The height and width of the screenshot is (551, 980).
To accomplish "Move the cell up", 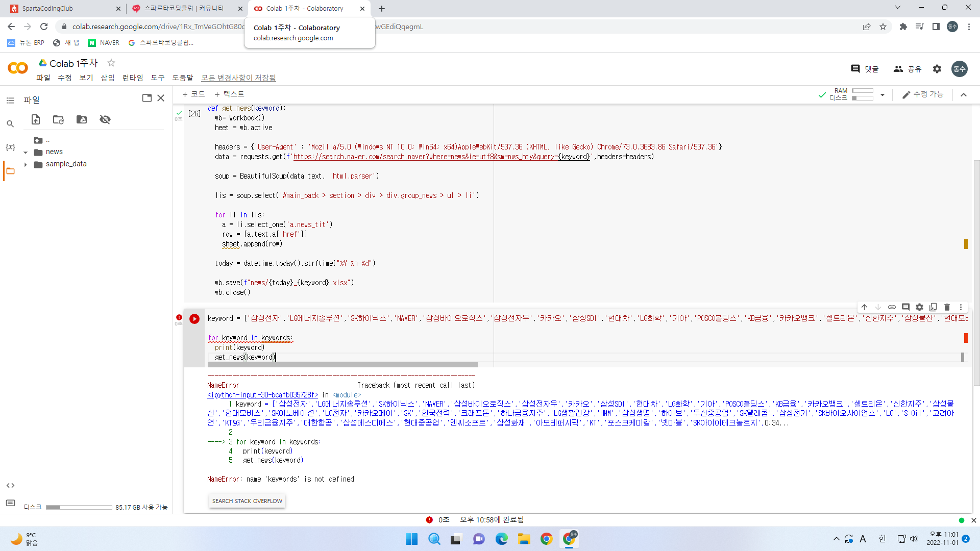I will coord(864,307).
